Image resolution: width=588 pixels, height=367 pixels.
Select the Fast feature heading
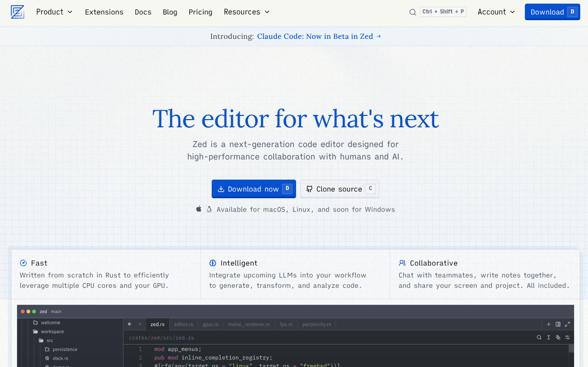[39, 263]
